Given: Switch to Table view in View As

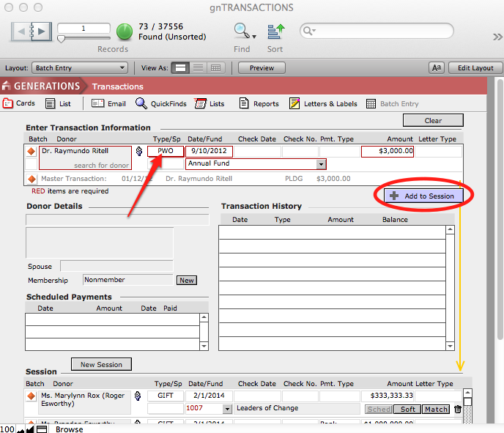Looking at the screenshot, I should point(215,68).
